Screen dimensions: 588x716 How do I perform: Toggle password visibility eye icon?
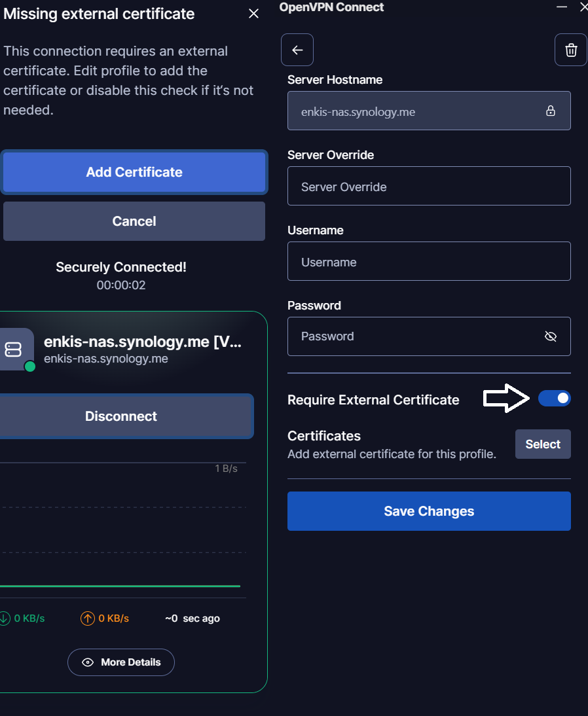(x=551, y=336)
